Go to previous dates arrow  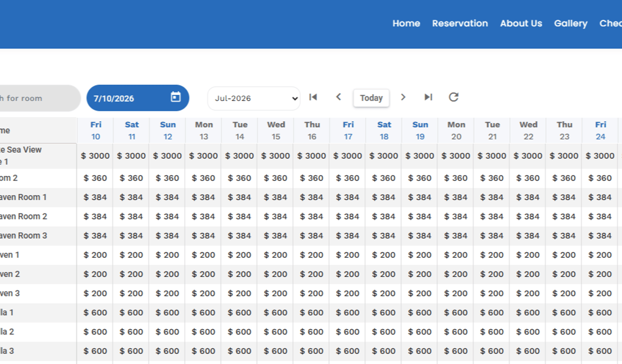(x=339, y=97)
